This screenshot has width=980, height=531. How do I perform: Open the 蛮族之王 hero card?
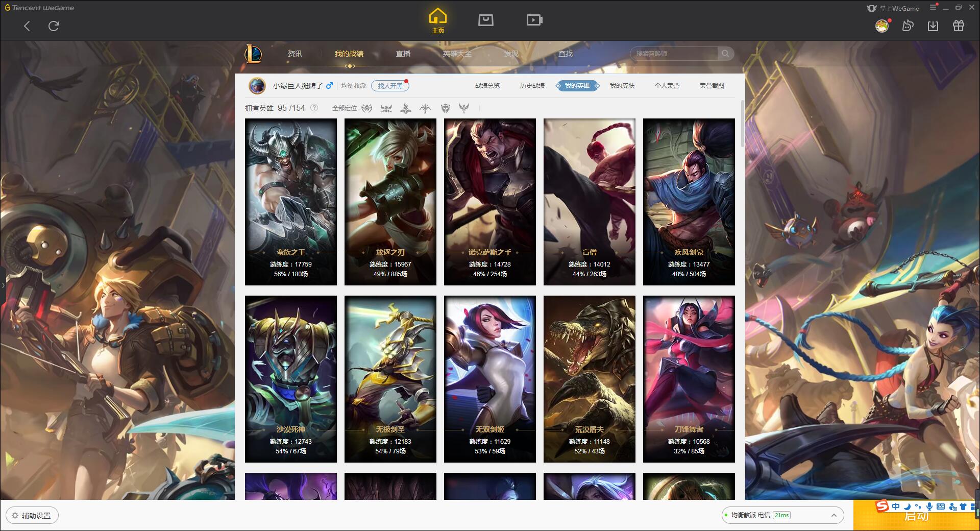(x=291, y=202)
